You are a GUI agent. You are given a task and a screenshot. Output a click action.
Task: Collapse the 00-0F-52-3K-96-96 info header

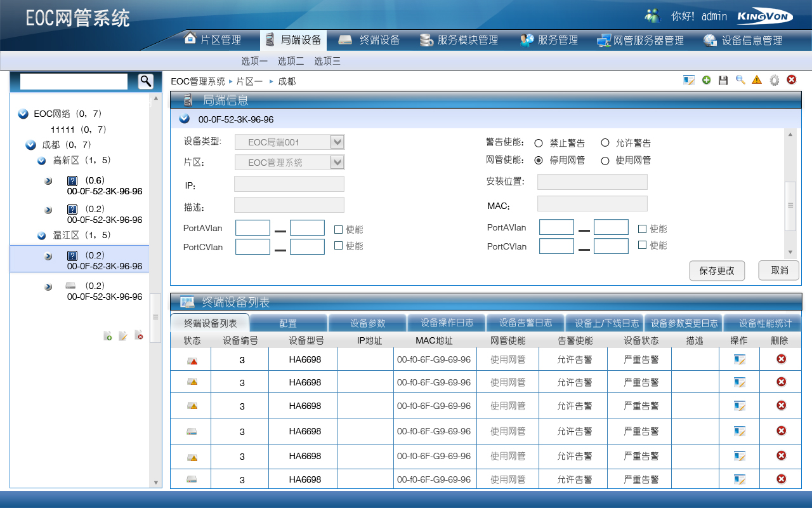point(184,119)
